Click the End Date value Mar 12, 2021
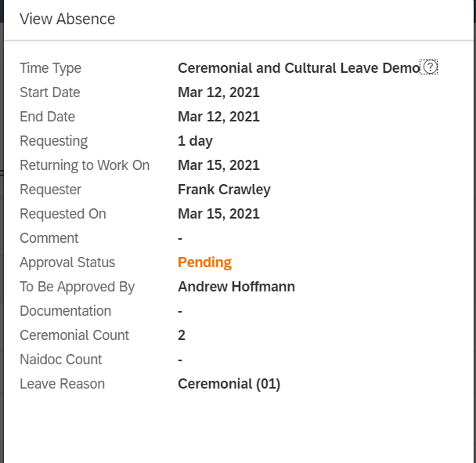476x463 pixels. pyautogui.click(x=218, y=117)
